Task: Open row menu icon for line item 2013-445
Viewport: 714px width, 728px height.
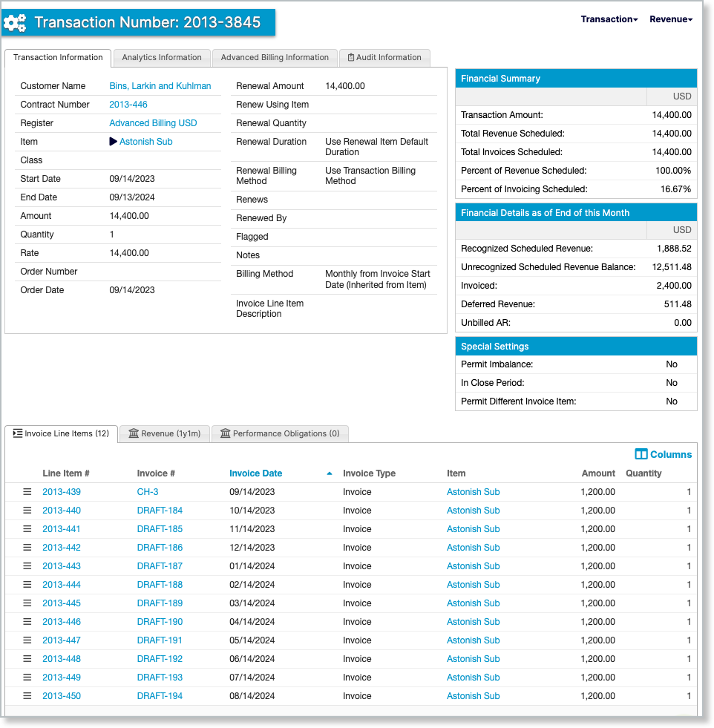Action: click(x=27, y=603)
